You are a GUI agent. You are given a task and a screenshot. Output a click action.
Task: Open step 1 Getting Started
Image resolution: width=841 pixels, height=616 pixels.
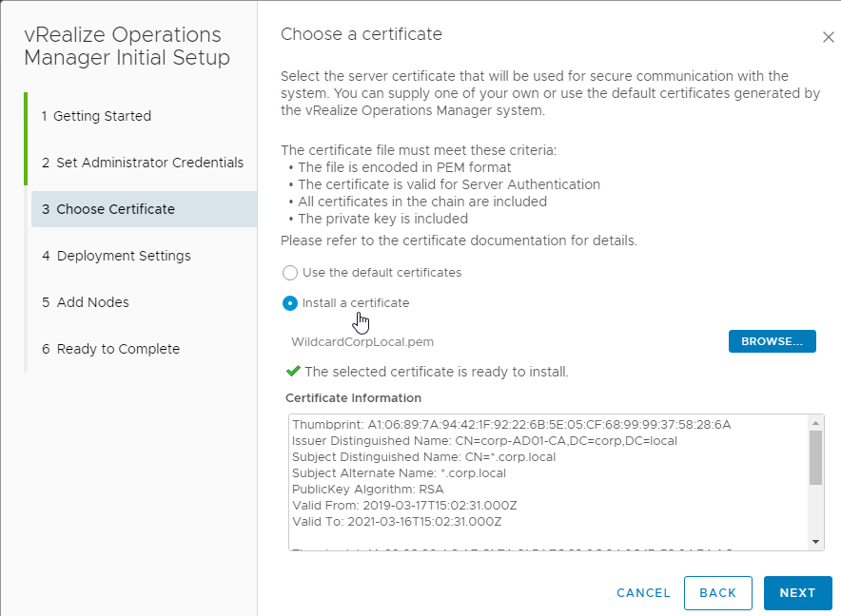(96, 116)
